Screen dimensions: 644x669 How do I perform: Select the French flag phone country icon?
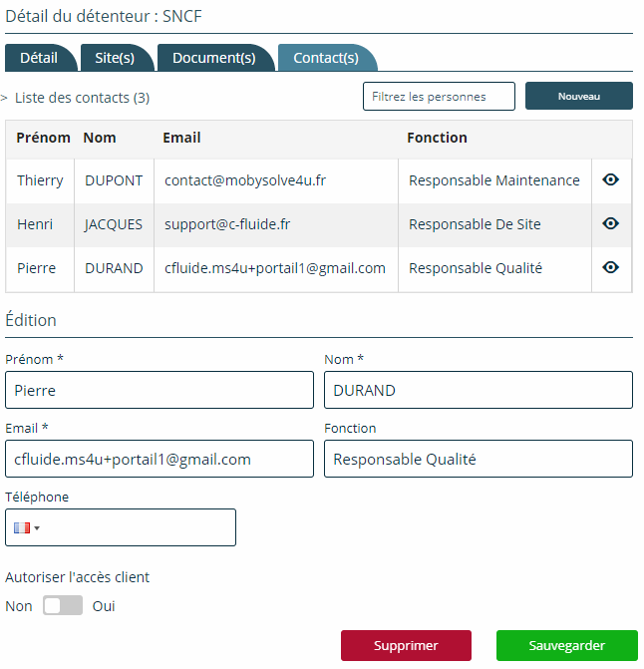pyautogui.click(x=22, y=528)
